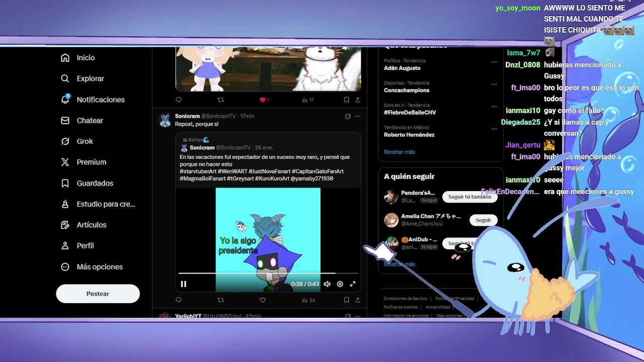View stats showing 24 on Sonicram post
This screenshot has width=644, height=362.
click(x=308, y=300)
